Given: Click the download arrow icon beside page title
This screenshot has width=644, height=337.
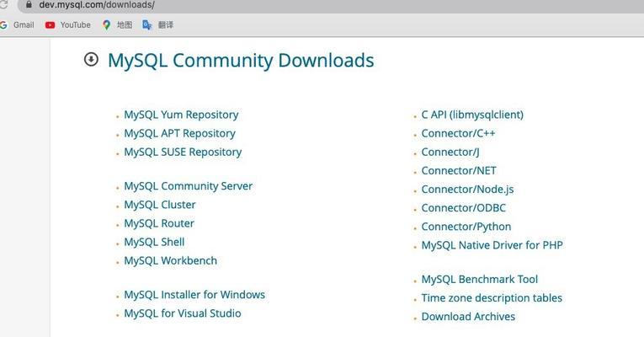Looking at the screenshot, I should tap(91, 60).
